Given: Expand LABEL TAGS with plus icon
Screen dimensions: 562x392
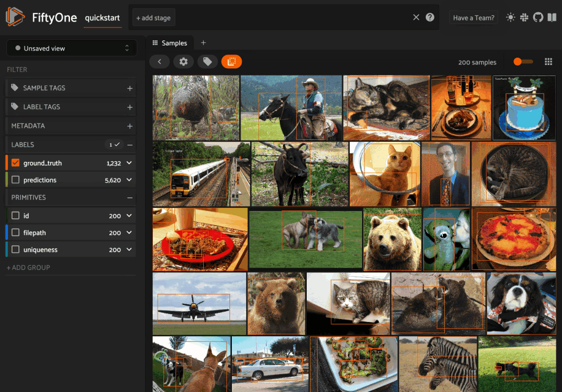Looking at the screenshot, I should (129, 107).
